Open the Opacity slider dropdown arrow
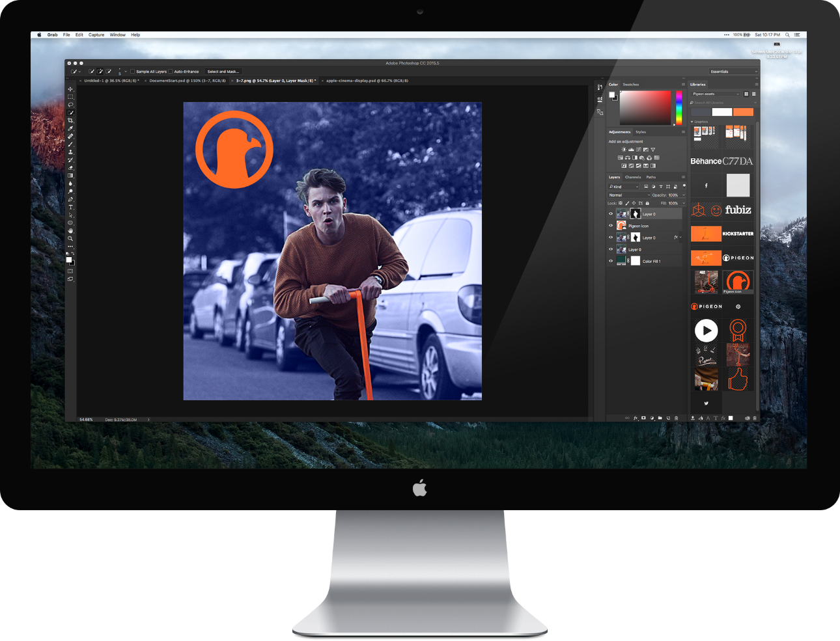Viewport: 840px width, 641px height. [683, 195]
